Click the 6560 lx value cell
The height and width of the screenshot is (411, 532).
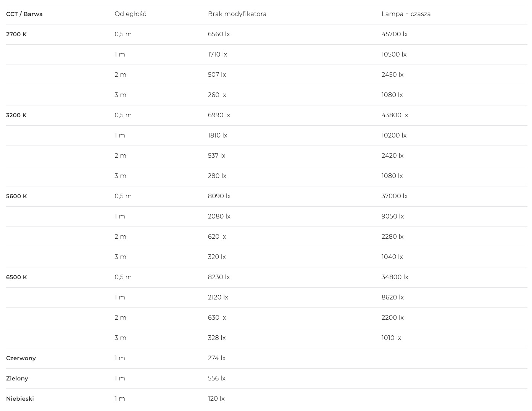click(x=219, y=34)
